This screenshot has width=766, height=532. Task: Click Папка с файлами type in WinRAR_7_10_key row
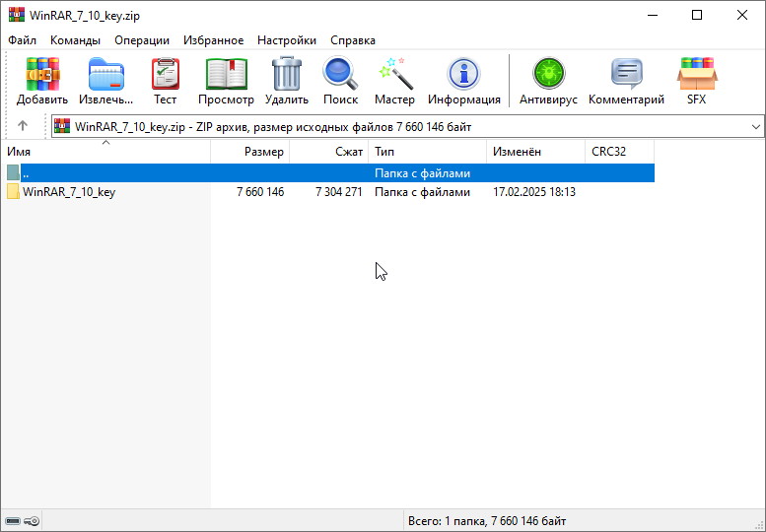coord(422,192)
